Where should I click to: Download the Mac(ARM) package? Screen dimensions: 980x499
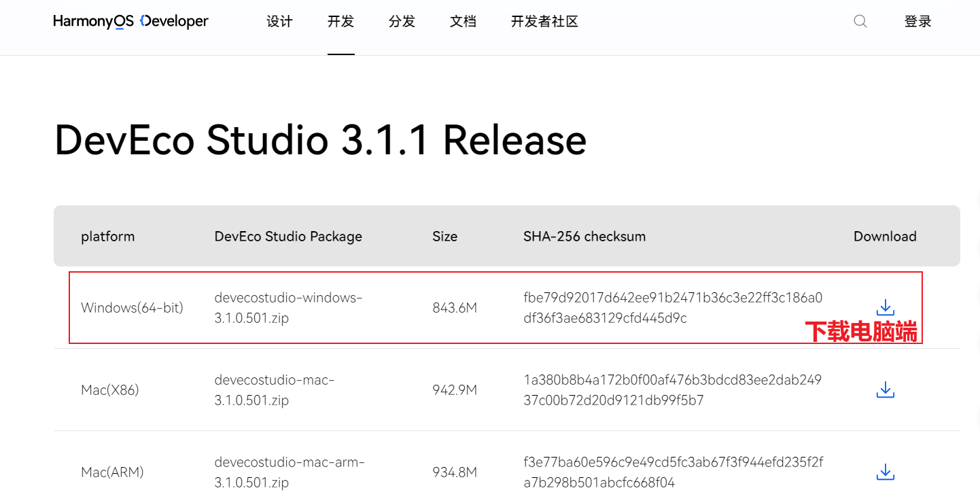click(x=885, y=472)
